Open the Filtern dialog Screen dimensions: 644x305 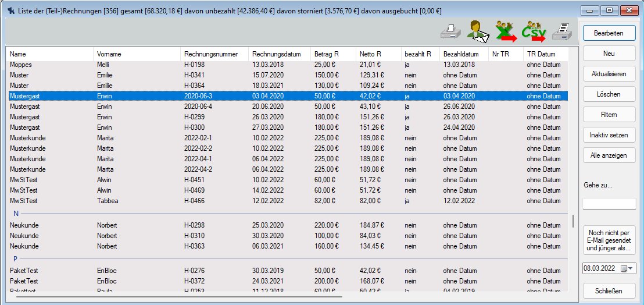[609, 115]
